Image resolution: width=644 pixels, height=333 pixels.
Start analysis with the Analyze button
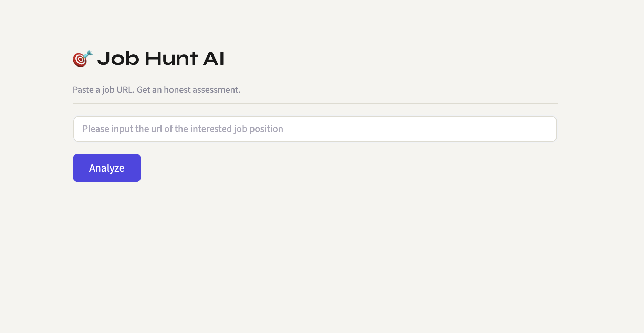tap(107, 168)
